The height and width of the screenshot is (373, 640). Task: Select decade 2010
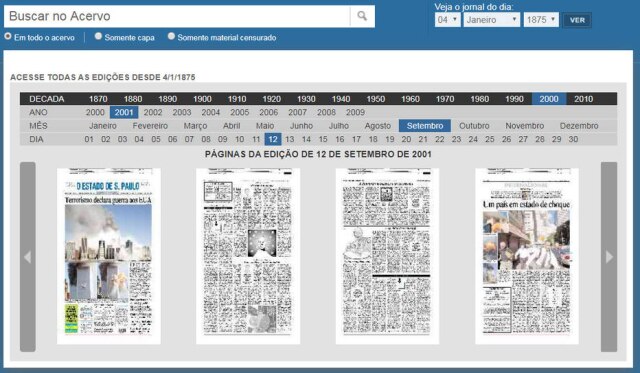584,99
